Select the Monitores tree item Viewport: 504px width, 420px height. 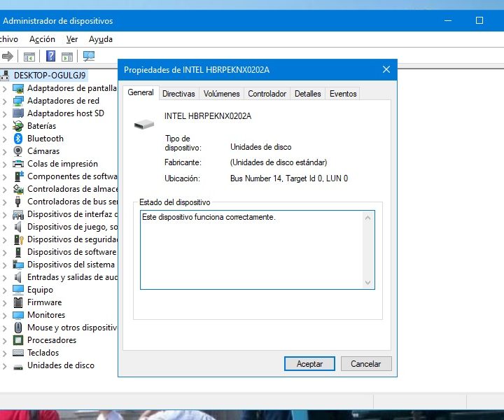[46, 315]
